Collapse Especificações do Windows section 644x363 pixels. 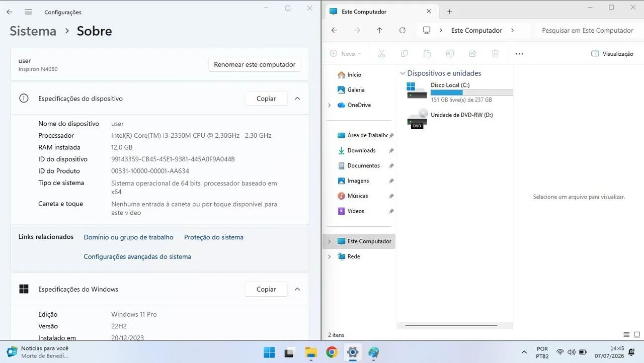[297, 289]
